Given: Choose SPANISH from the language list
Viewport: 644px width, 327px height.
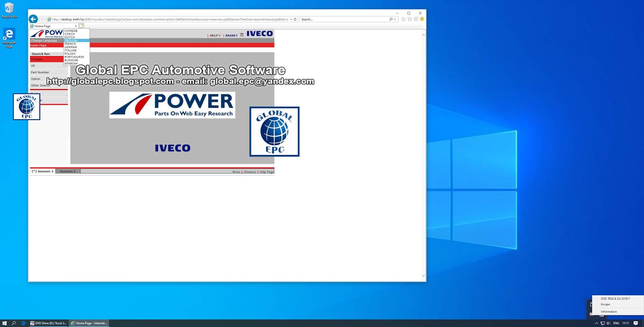Looking at the screenshot, I should point(76,64).
